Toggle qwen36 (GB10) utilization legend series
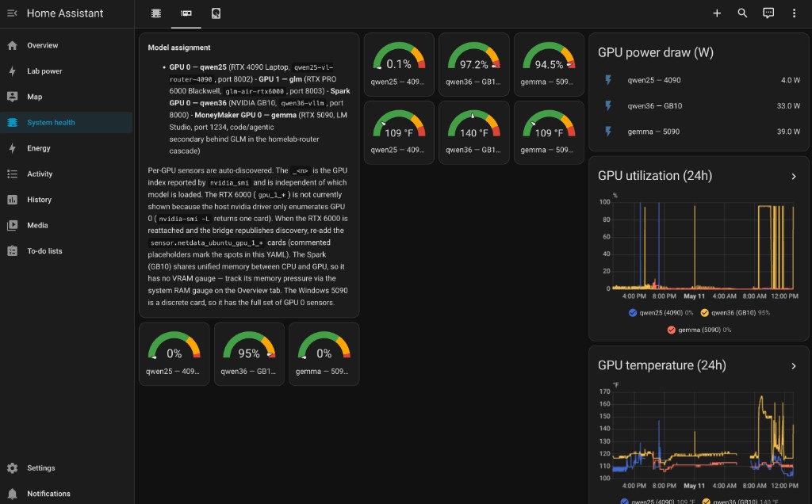The height and width of the screenshot is (504, 812). coord(735,312)
